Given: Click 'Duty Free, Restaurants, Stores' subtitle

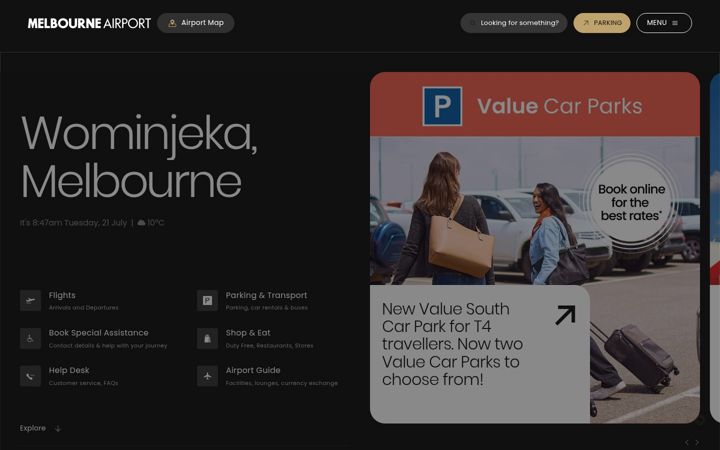Looking at the screenshot, I should [x=270, y=345].
